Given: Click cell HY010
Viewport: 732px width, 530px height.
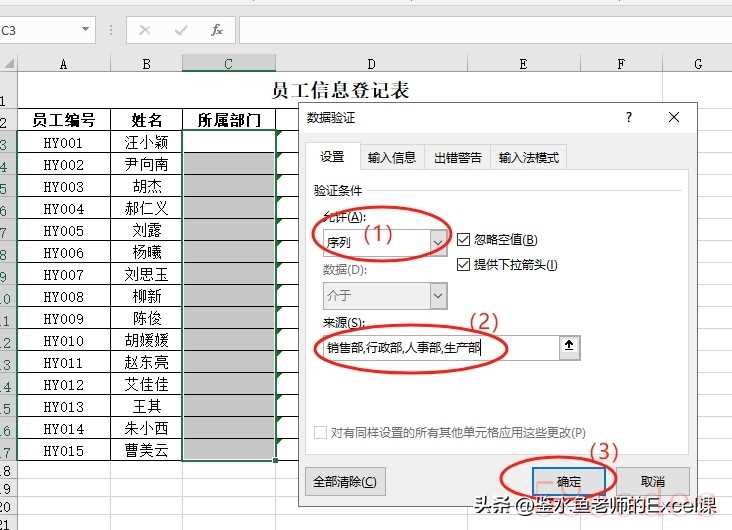Looking at the screenshot, I should pyautogui.click(x=63, y=340).
